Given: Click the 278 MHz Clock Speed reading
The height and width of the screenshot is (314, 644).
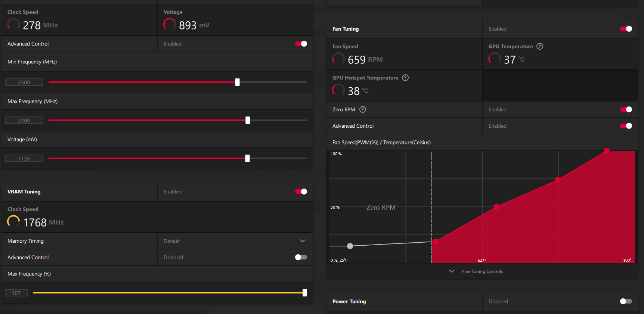Looking at the screenshot, I should pos(40,25).
